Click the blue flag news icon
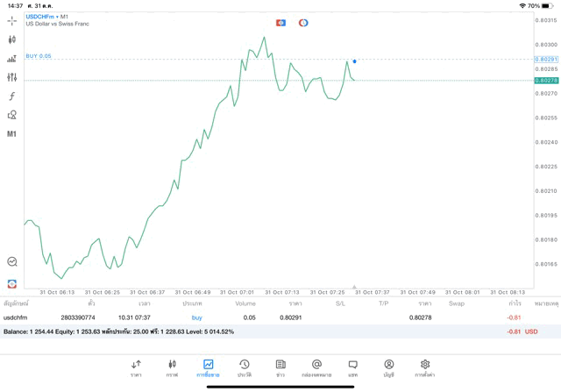Image resolution: width=561 pixels, height=392 pixels. click(x=280, y=23)
